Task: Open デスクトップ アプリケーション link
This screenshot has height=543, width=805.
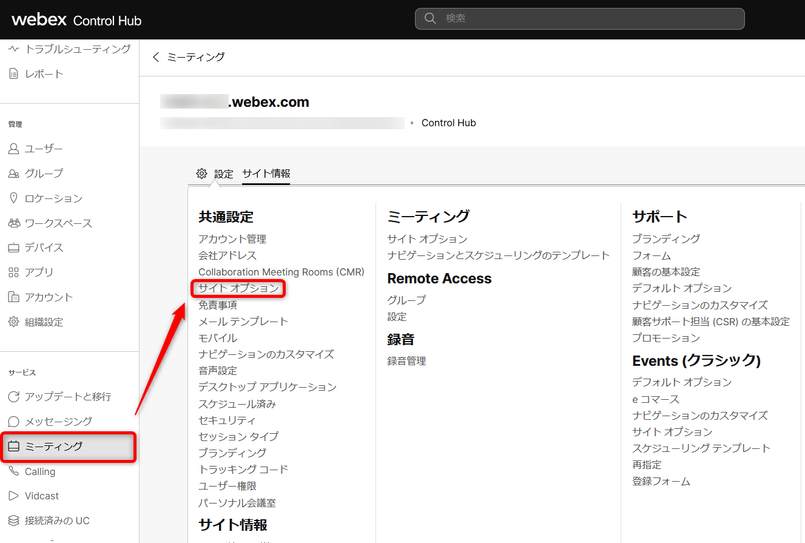Action: point(267,387)
